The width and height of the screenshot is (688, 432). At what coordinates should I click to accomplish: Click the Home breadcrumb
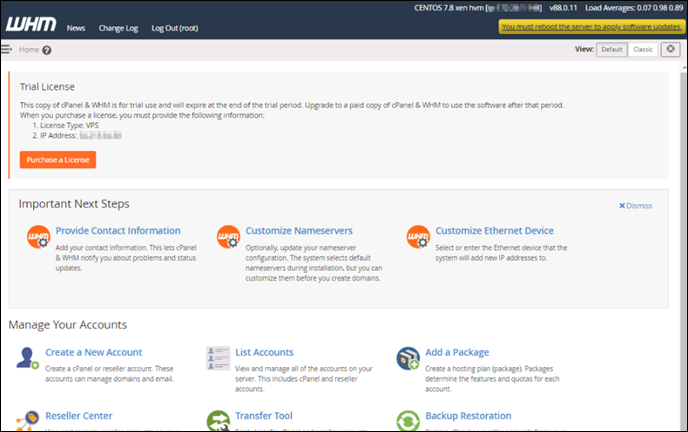click(x=29, y=50)
